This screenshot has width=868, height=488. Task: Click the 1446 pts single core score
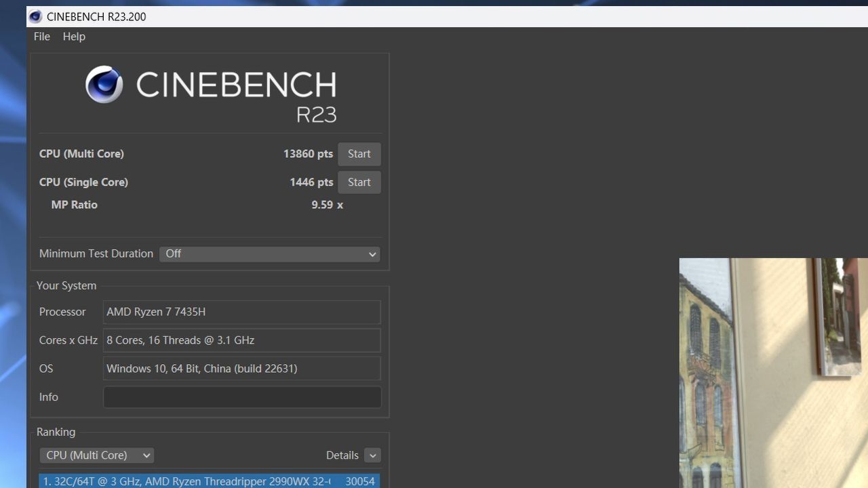point(311,182)
